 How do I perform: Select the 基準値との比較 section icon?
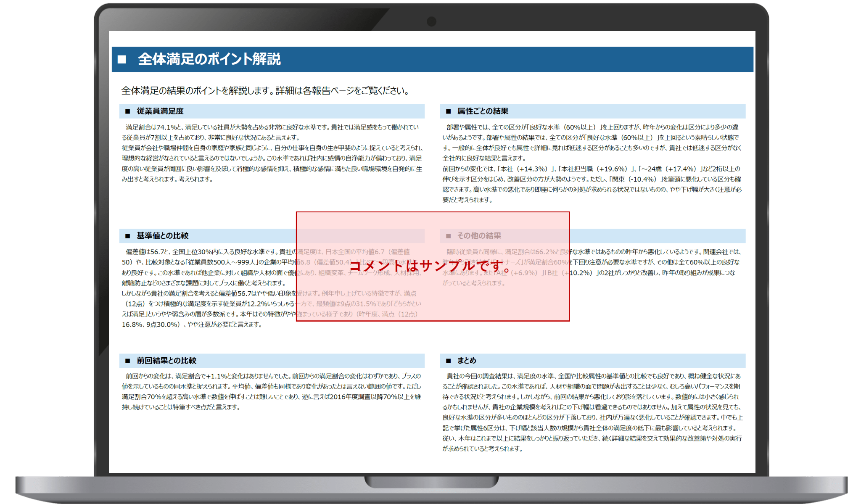tap(128, 236)
